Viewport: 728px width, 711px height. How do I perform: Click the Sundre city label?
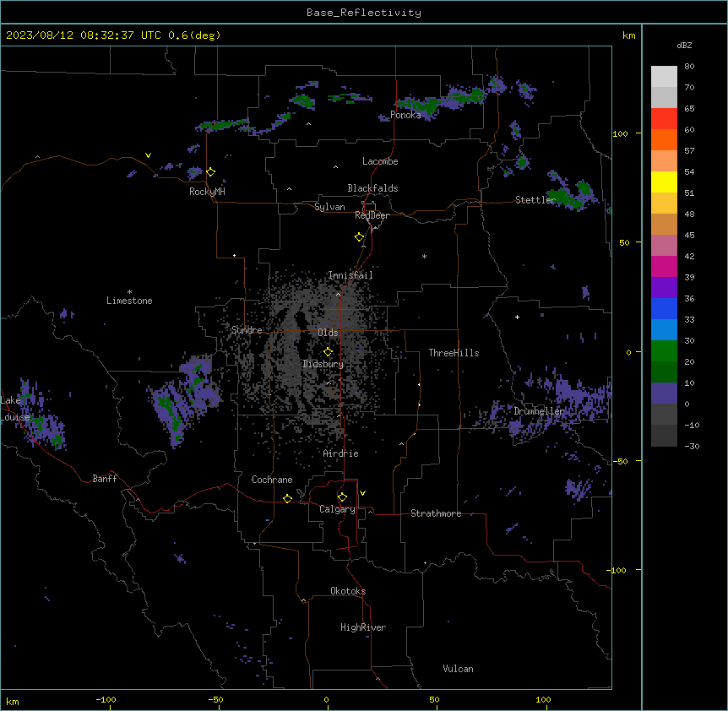point(247,330)
